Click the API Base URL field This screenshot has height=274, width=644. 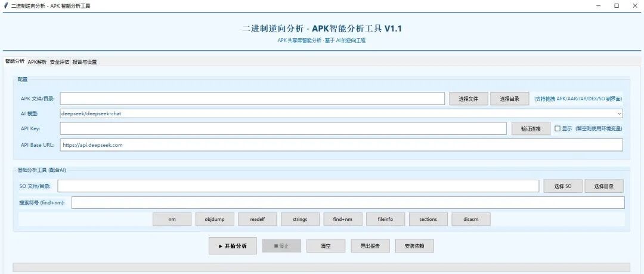pyautogui.click(x=341, y=145)
